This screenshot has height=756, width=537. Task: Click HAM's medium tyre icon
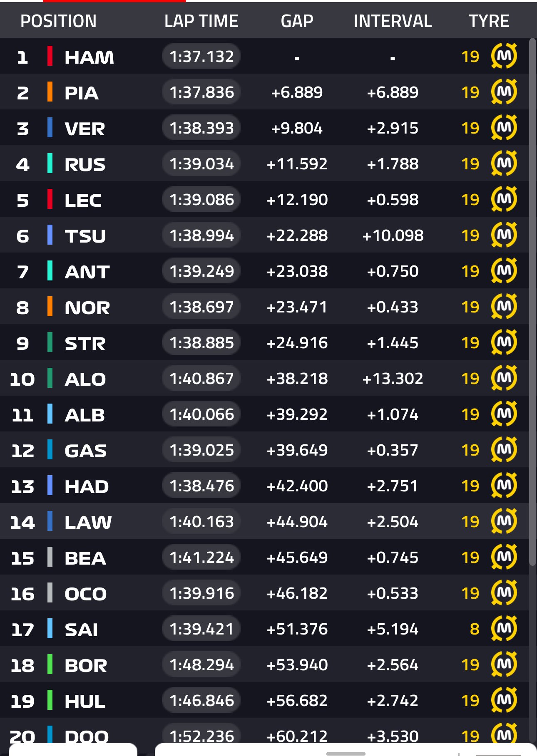504,56
